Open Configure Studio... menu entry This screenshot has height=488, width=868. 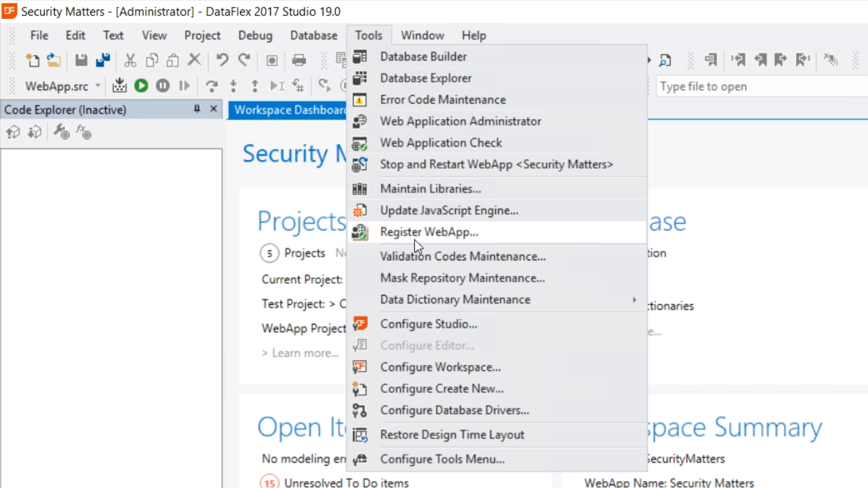tap(428, 324)
